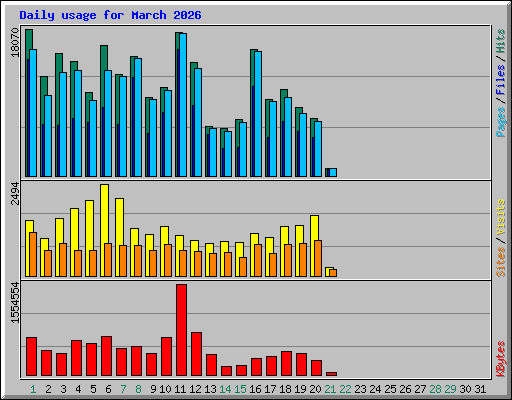Click day 2 on the date axis

pos(48,389)
